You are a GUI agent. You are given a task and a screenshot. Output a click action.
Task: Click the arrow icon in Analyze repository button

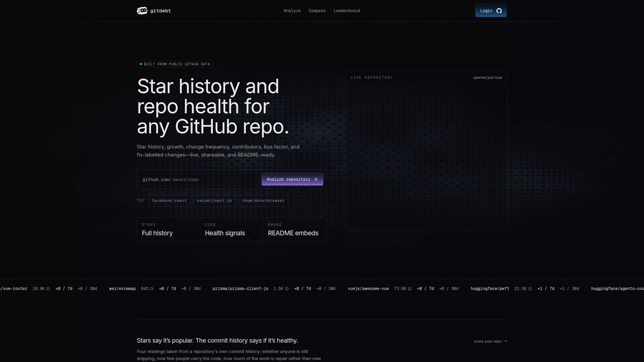pos(316,179)
